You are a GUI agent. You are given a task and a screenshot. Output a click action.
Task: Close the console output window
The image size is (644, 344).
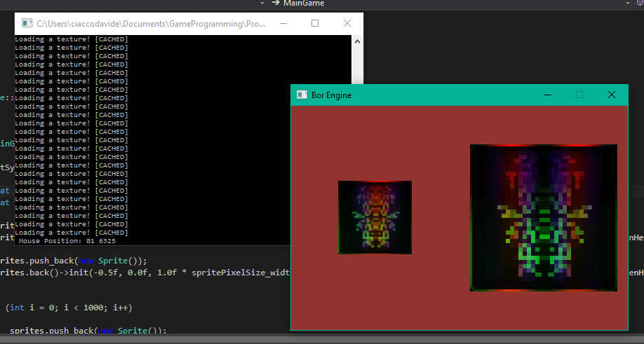[347, 24]
